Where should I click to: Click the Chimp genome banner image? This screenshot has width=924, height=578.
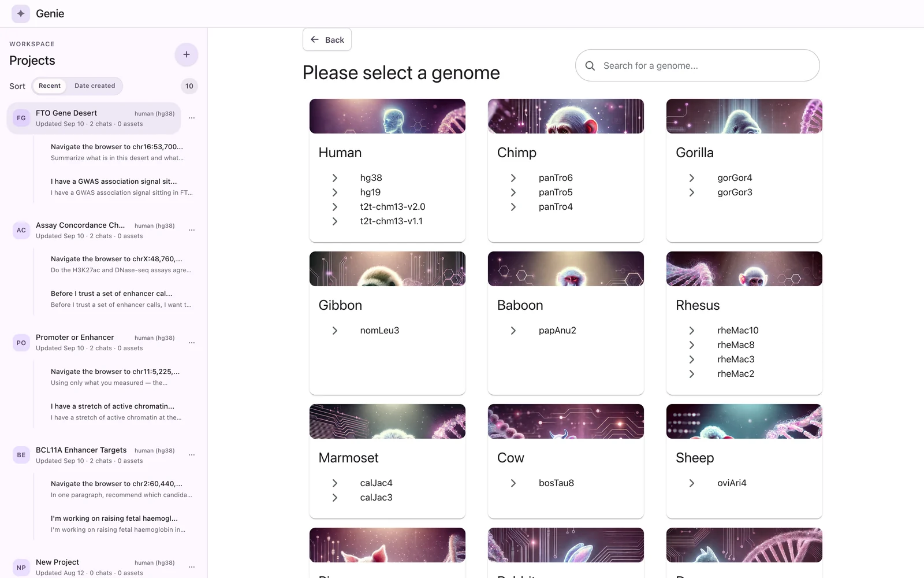[566, 116]
